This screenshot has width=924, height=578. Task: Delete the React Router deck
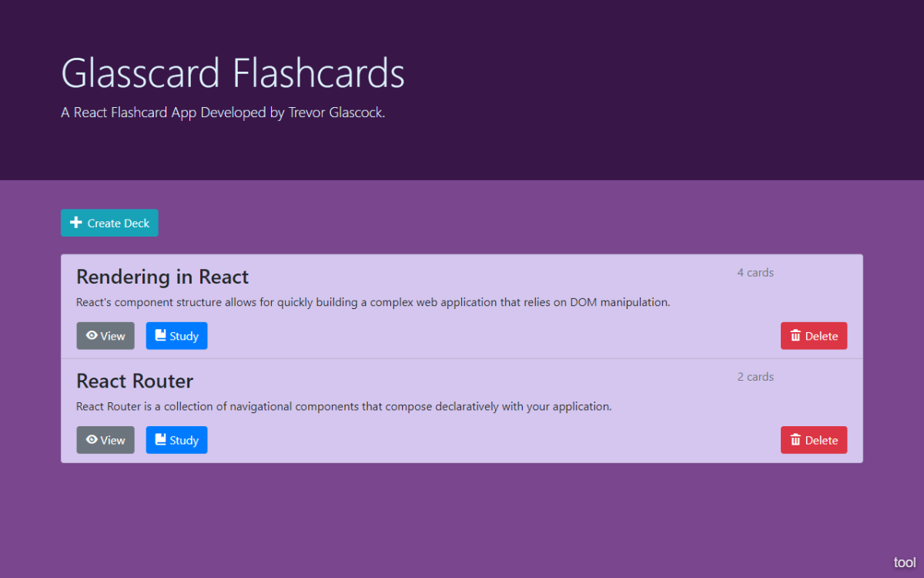814,440
